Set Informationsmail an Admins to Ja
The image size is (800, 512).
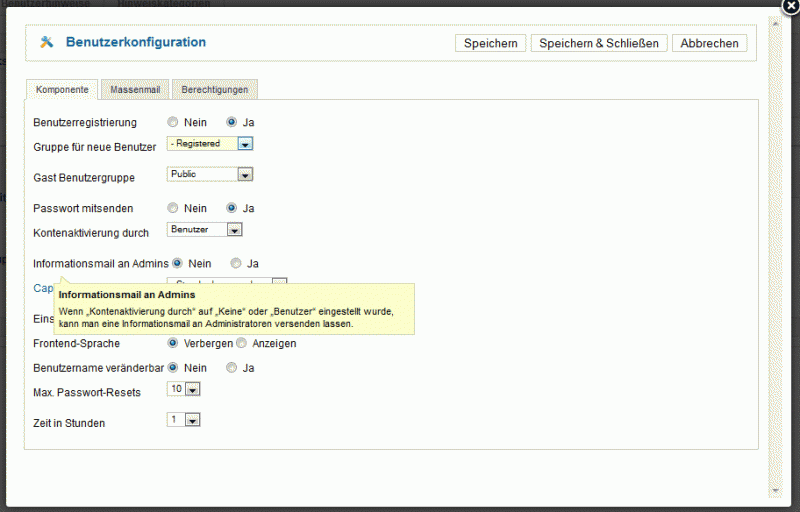tap(236, 263)
